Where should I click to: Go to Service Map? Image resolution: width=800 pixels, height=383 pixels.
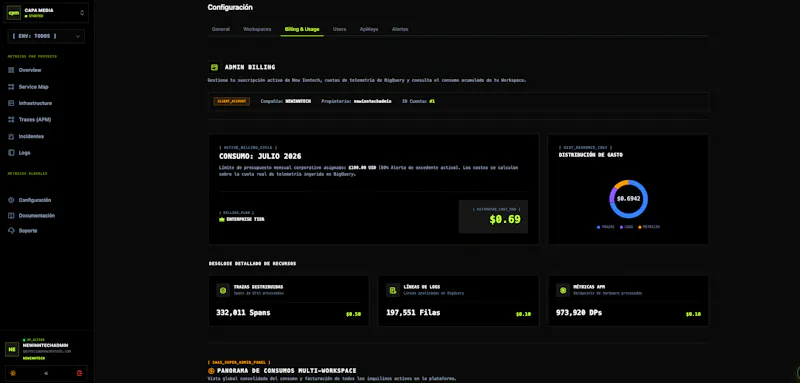tap(34, 87)
